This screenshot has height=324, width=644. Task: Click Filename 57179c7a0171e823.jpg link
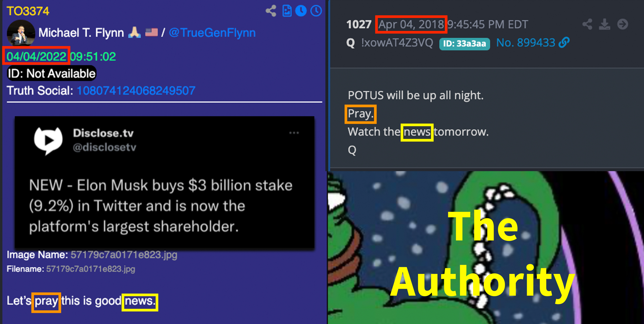tap(91, 269)
